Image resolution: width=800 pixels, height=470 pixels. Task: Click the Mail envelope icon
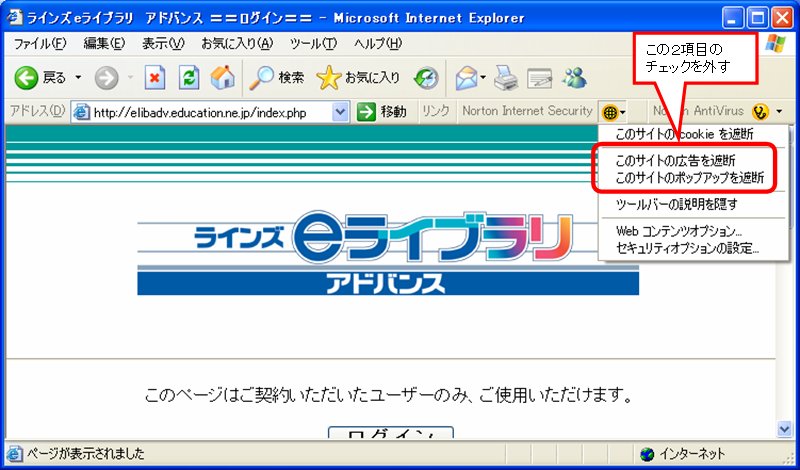pos(467,78)
